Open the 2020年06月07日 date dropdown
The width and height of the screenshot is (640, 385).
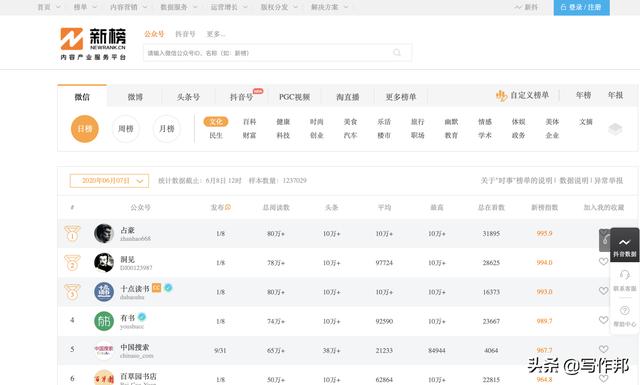[109, 181]
